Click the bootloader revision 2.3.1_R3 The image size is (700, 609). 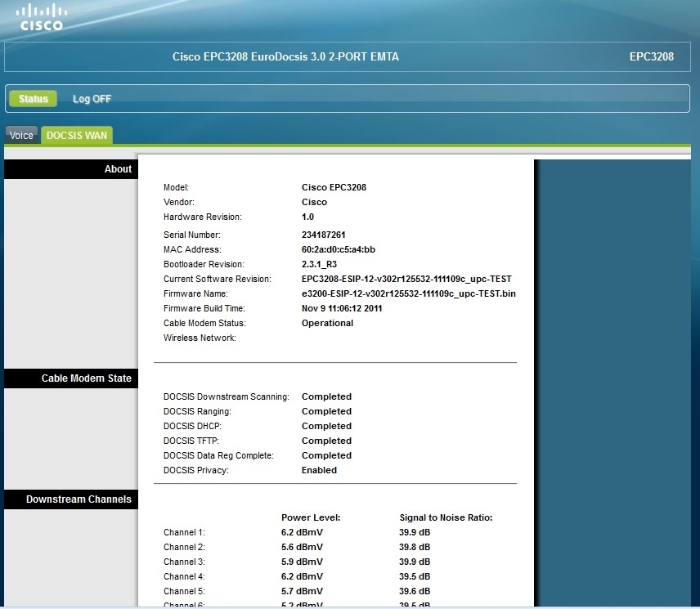pyautogui.click(x=319, y=264)
